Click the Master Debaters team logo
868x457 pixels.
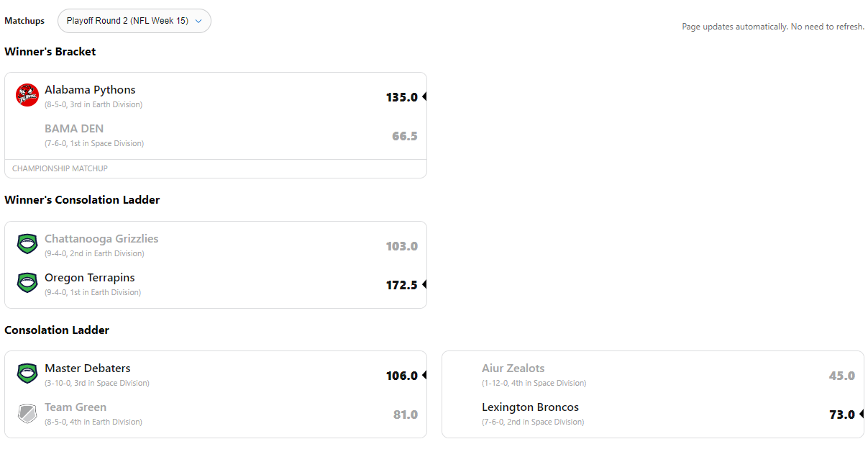27,374
